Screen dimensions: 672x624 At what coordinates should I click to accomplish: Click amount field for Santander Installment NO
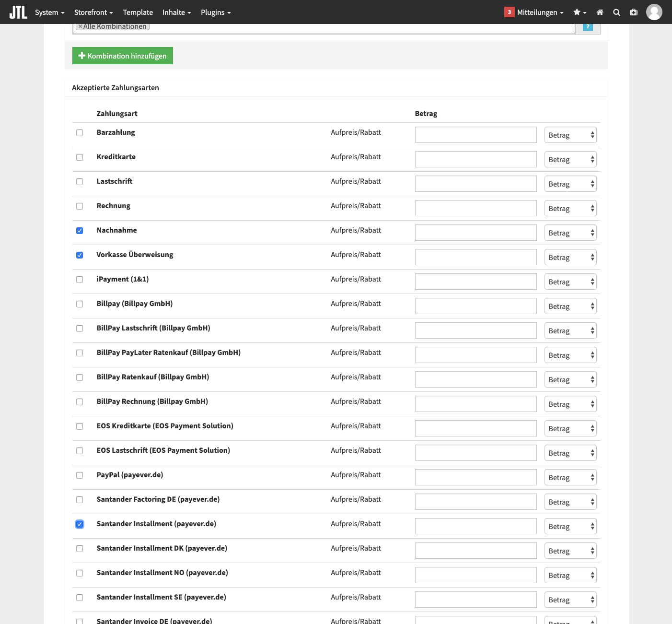[x=475, y=575]
